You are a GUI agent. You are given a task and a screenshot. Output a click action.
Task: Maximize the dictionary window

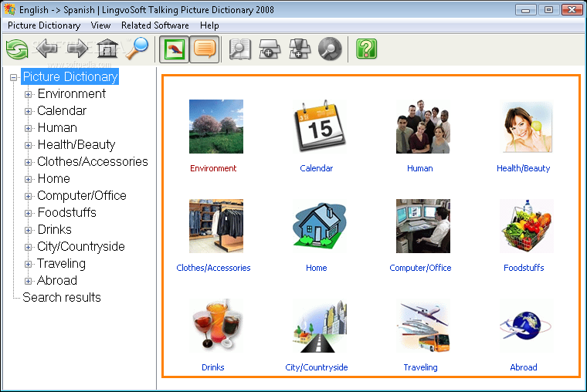pyautogui.click(x=548, y=9)
